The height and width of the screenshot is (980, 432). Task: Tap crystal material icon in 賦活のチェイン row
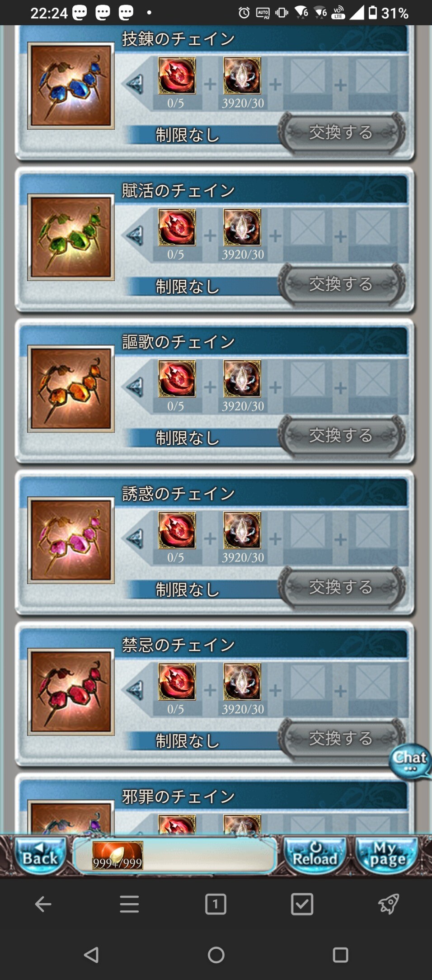pos(242,227)
